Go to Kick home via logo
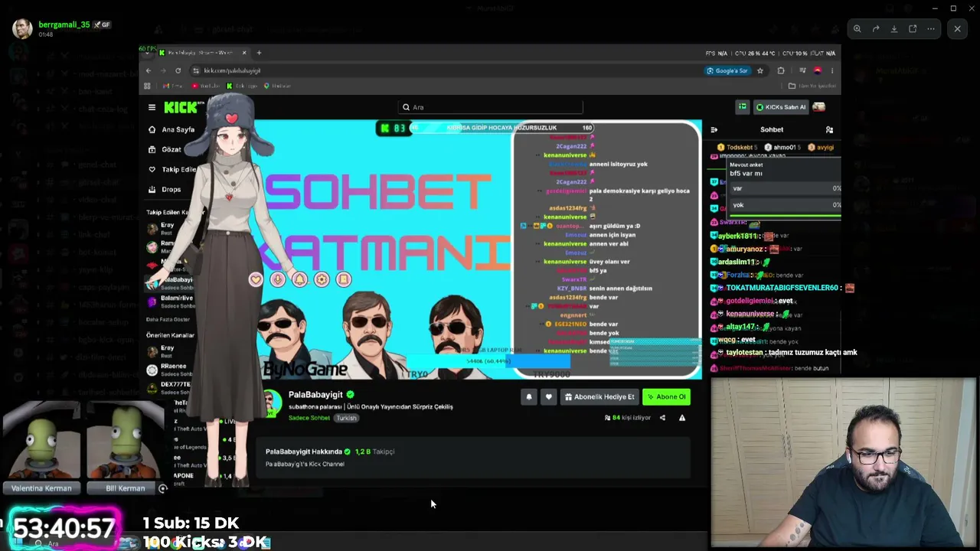Image resolution: width=980 pixels, height=551 pixels. [181, 107]
